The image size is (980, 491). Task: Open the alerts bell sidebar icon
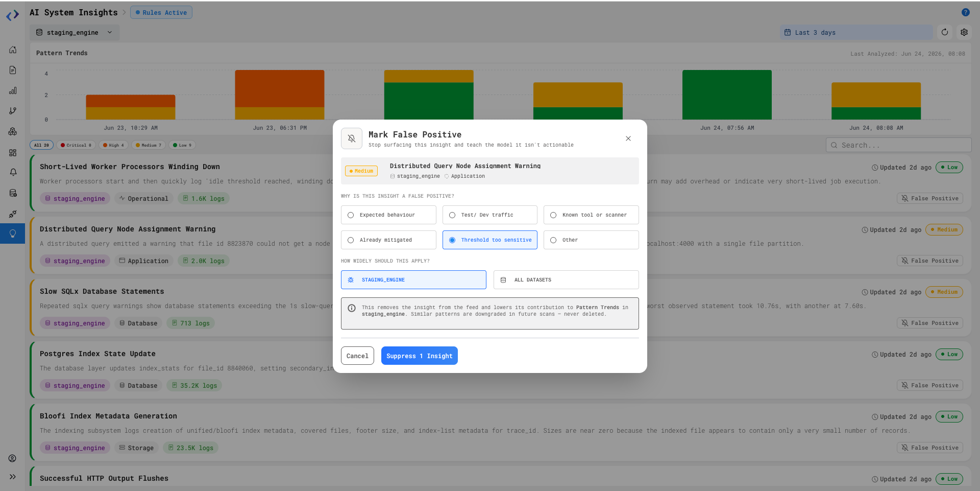tap(13, 172)
